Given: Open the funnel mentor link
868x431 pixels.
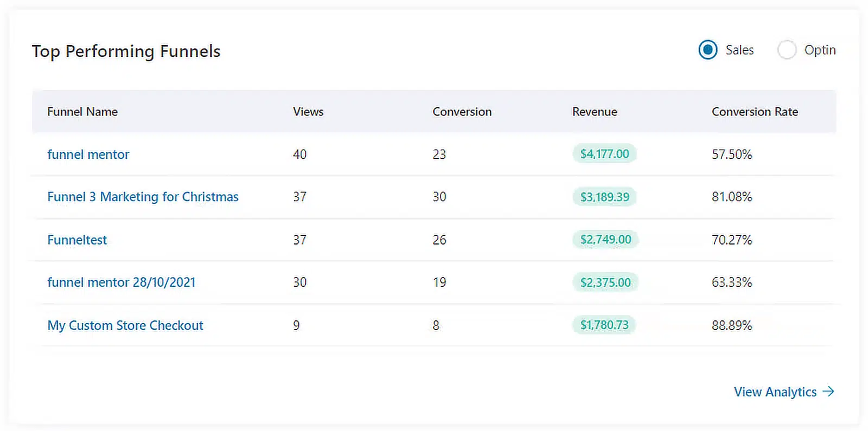Looking at the screenshot, I should click(x=88, y=155).
